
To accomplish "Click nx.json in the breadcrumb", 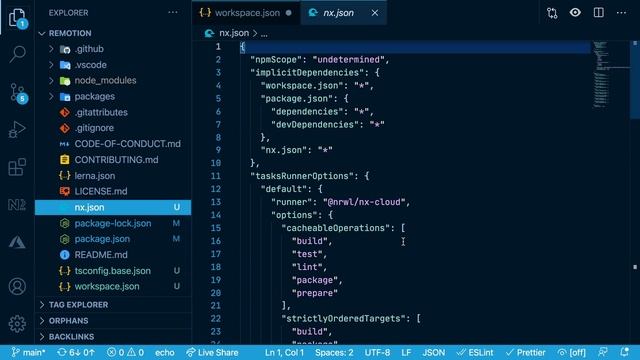I will tap(234, 33).
